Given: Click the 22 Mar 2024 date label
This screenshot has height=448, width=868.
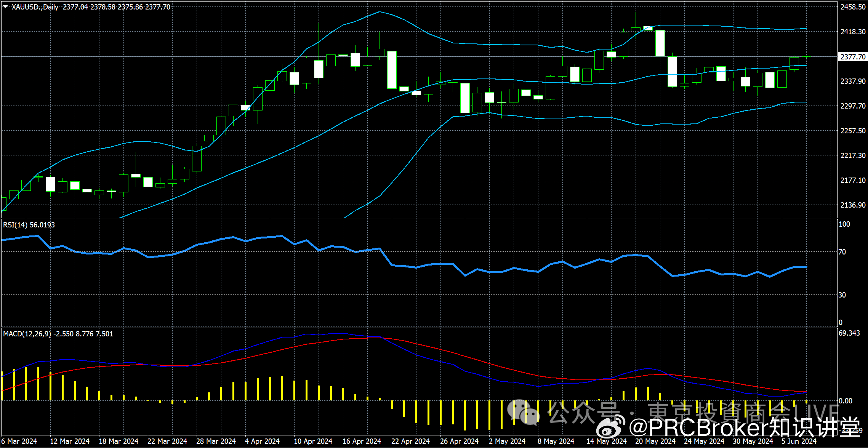Looking at the screenshot, I should (167, 441).
